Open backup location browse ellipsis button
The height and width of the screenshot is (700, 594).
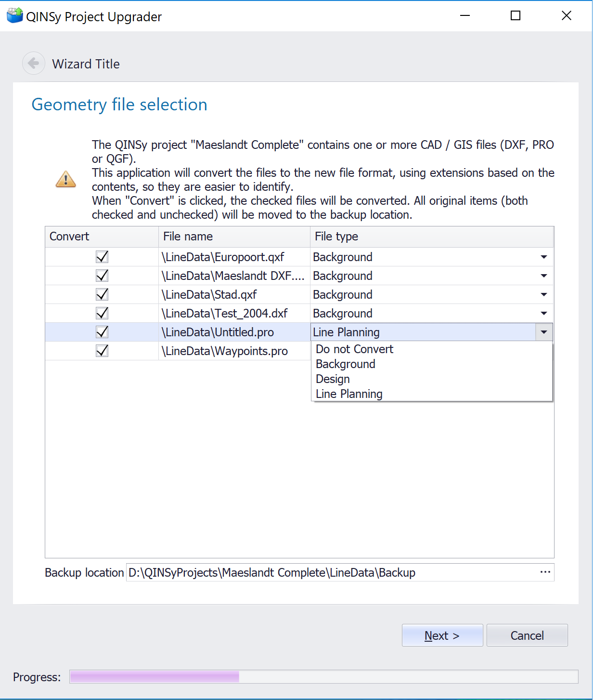point(545,572)
